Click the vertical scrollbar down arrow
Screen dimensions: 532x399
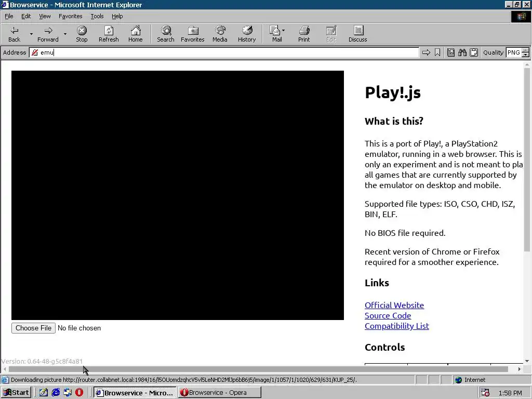527,362
